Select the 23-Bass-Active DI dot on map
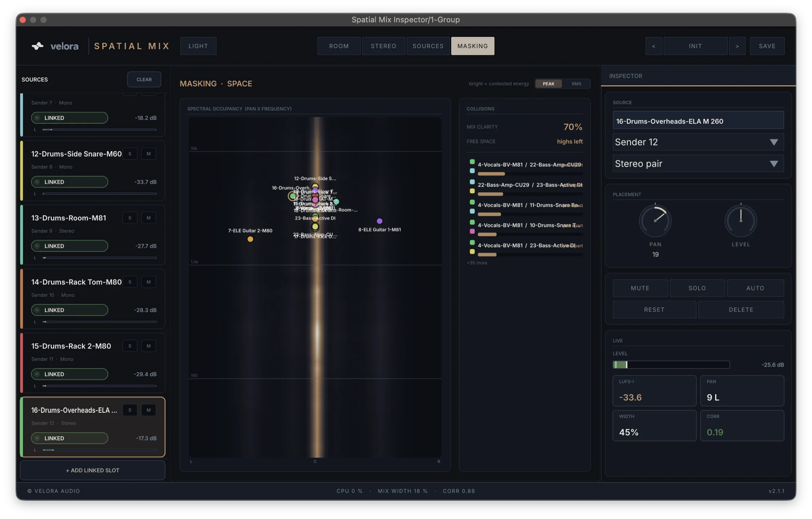 [315, 227]
